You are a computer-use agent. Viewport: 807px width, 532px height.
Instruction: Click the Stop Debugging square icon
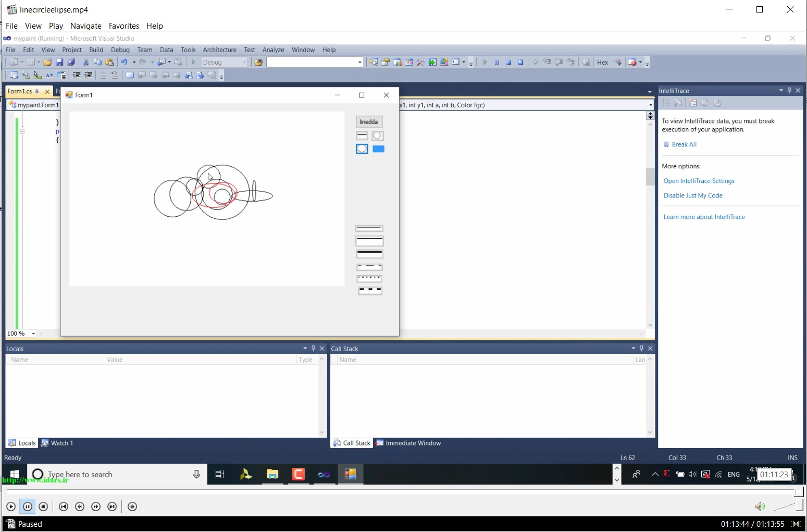click(x=508, y=62)
